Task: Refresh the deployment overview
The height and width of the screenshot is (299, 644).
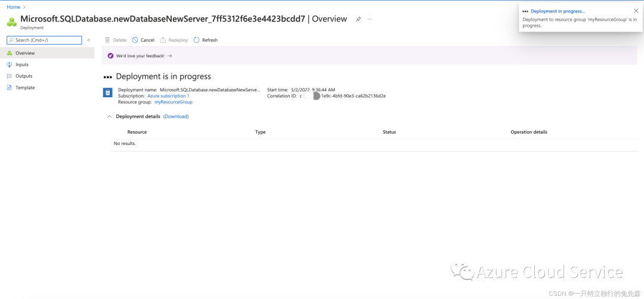Action: (205, 41)
